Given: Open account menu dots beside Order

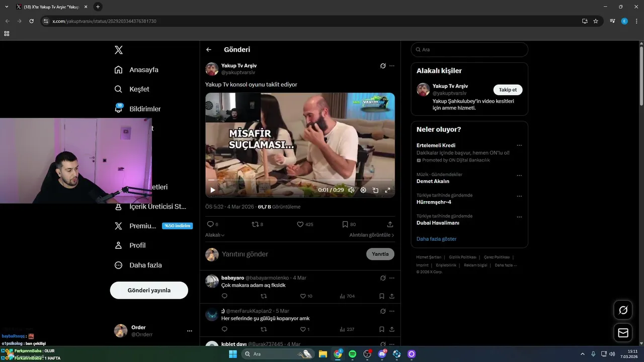Looking at the screenshot, I should 190,331.
